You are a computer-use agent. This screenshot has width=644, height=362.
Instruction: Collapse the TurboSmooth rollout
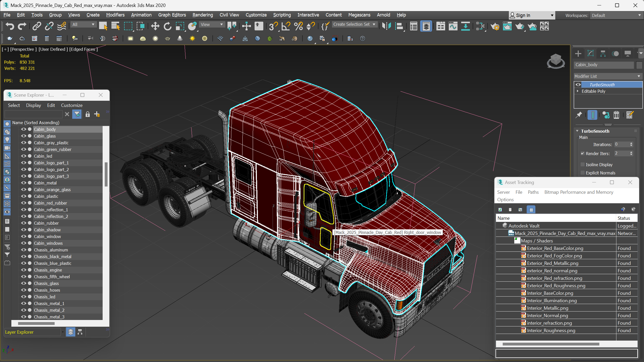[577, 131]
